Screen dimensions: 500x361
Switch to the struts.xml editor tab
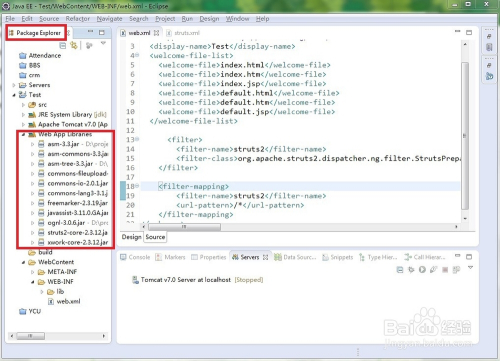click(183, 33)
